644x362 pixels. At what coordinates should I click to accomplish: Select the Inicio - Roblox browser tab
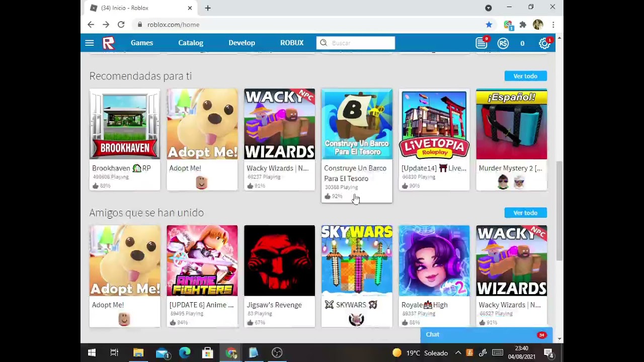click(x=141, y=8)
